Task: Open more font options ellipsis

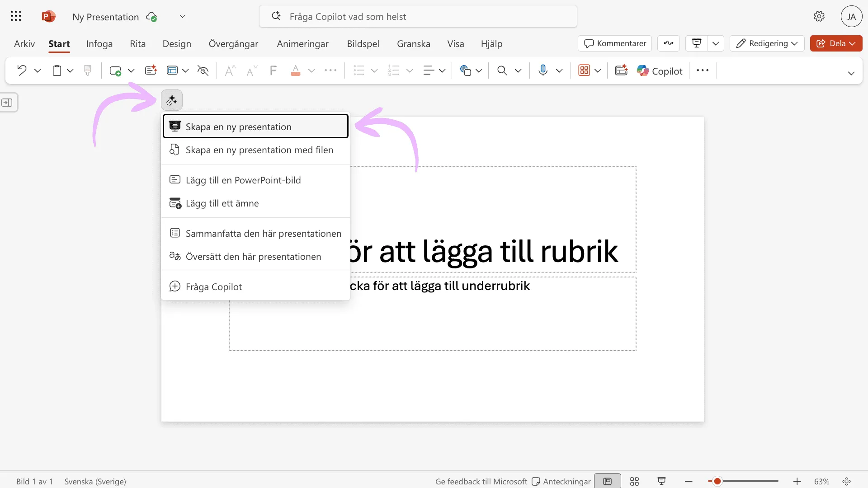Action: [x=330, y=70]
